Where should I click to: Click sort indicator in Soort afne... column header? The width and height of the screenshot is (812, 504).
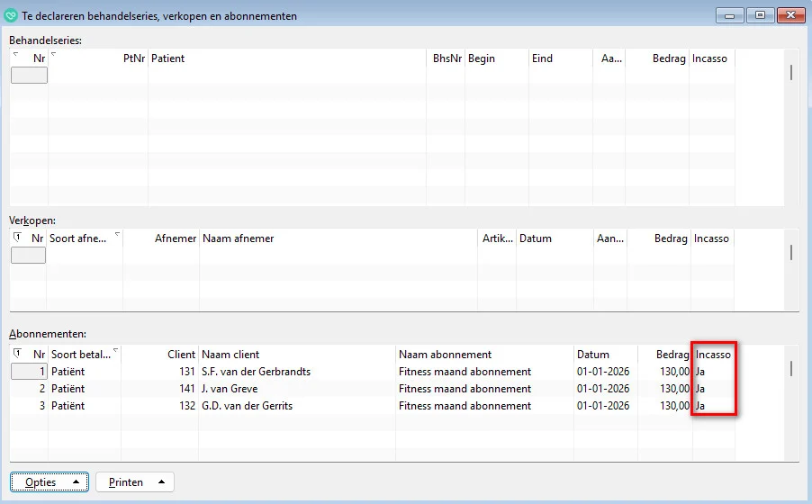click(x=116, y=235)
